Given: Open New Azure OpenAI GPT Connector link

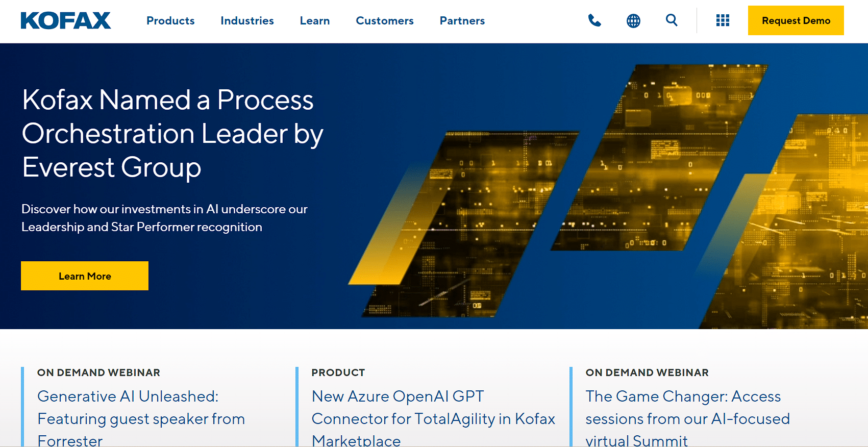Looking at the screenshot, I should (x=433, y=418).
